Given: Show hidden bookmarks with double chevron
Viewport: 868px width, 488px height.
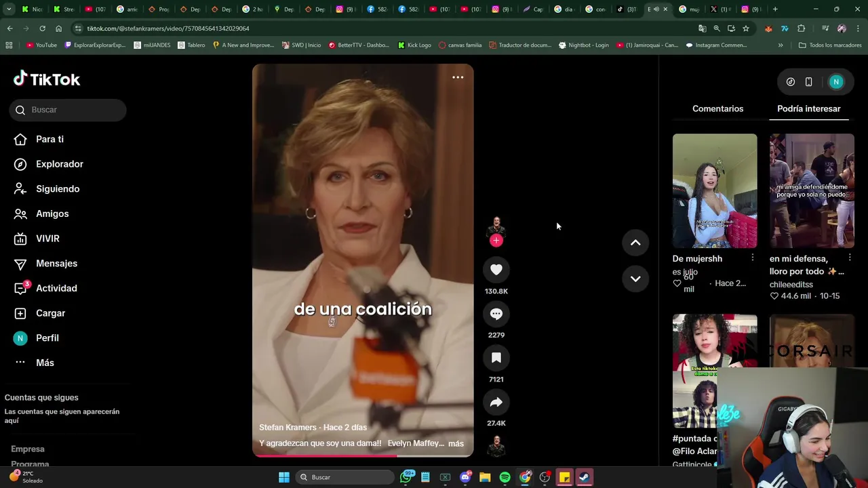Looking at the screenshot, I should 781,45.
